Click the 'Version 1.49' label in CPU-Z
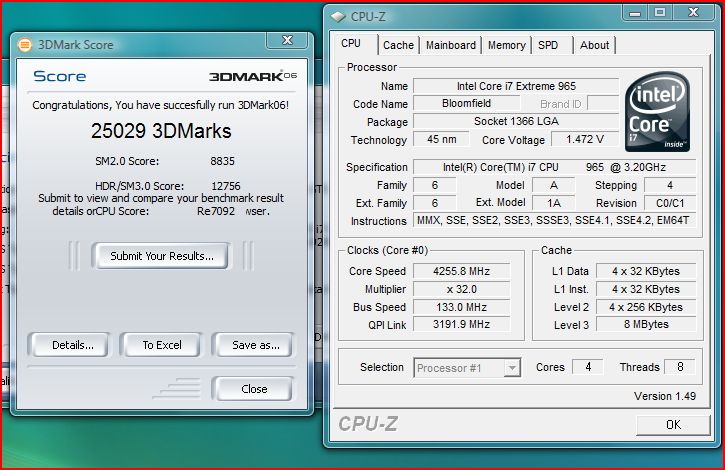 coord(664,396)
